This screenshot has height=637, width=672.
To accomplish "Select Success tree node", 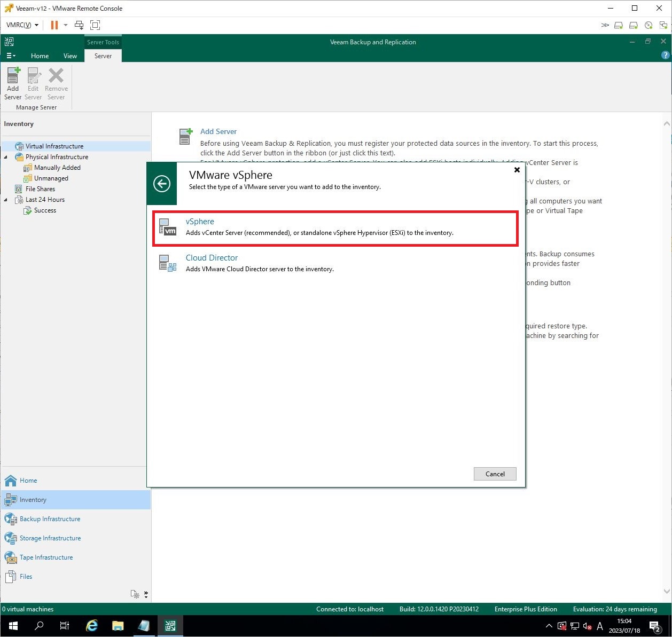I will [45, 210].
